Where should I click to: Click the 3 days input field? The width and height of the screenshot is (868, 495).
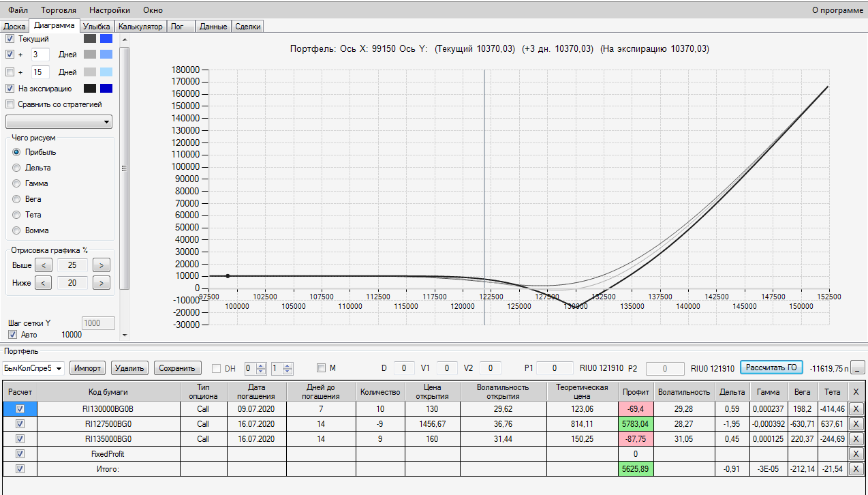click(40, 55)
